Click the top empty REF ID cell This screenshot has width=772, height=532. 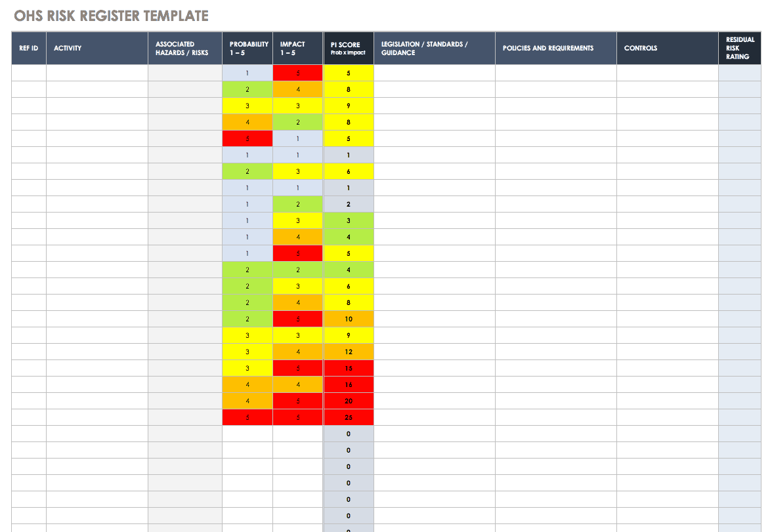click(x=28, y=72)
